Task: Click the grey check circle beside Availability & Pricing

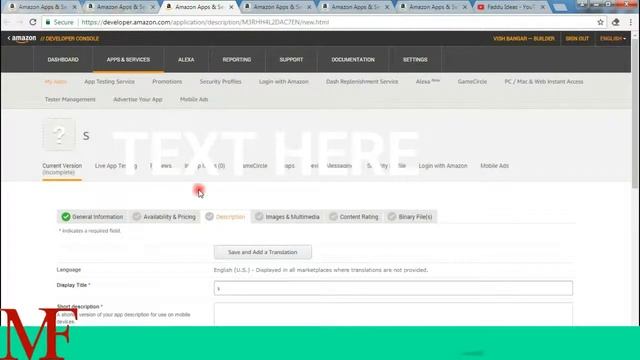Action: pos(137,216)
